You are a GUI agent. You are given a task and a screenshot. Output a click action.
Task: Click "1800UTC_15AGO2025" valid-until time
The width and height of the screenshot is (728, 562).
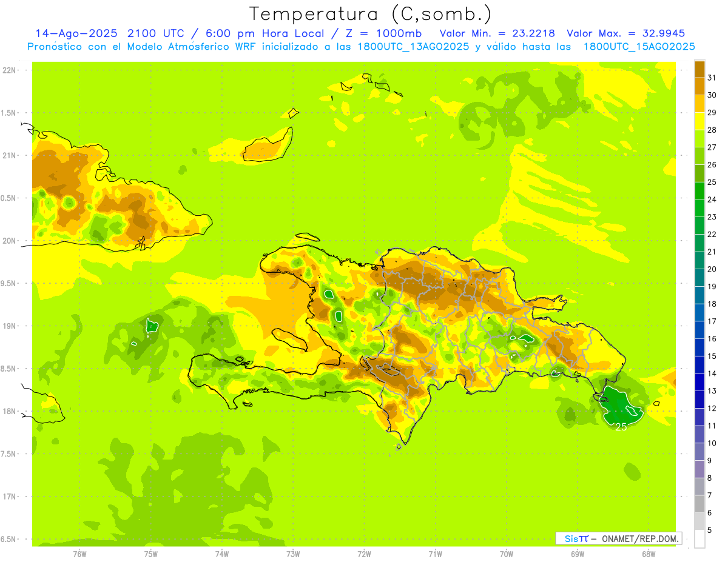pyautogui.click(x=639, y=47)
